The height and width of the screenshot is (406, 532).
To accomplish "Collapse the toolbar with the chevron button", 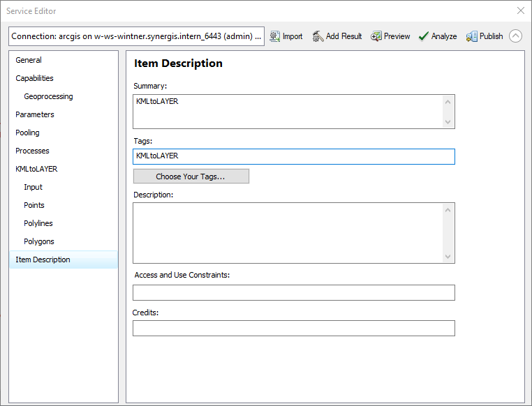I will [515, 36].
